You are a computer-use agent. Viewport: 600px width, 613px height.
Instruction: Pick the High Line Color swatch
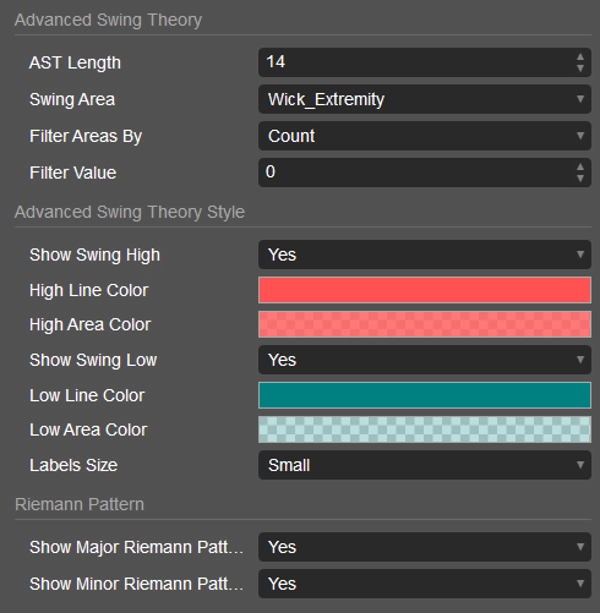pos(424,290)
